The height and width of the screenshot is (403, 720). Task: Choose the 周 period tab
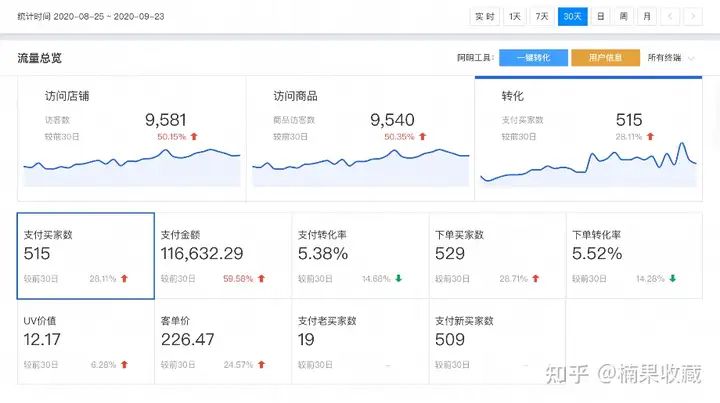[624, 17]
